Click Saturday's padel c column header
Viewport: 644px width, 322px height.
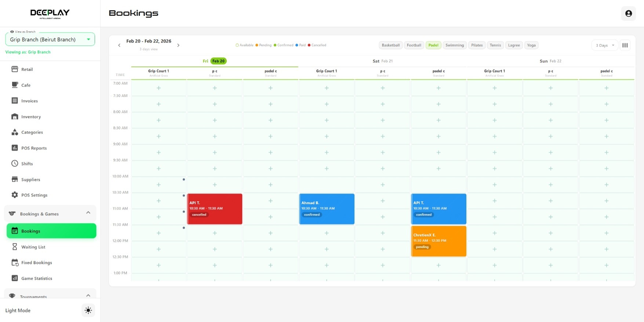click(x=439, y=73)
